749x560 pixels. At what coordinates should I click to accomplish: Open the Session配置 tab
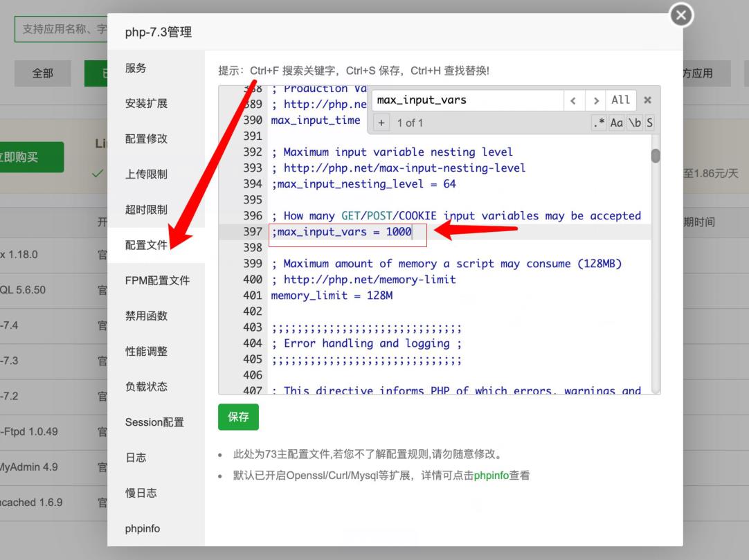click(156, 422)
